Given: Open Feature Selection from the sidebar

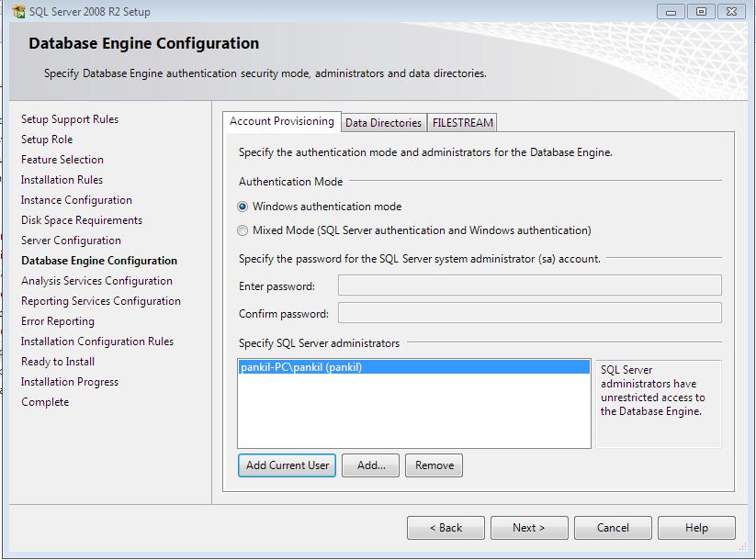Looking at the screenshot, I should point(62,159).
